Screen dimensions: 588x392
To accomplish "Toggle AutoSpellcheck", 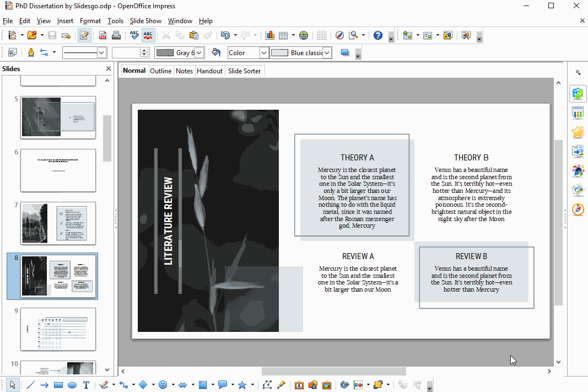I will tap(148, 35).
